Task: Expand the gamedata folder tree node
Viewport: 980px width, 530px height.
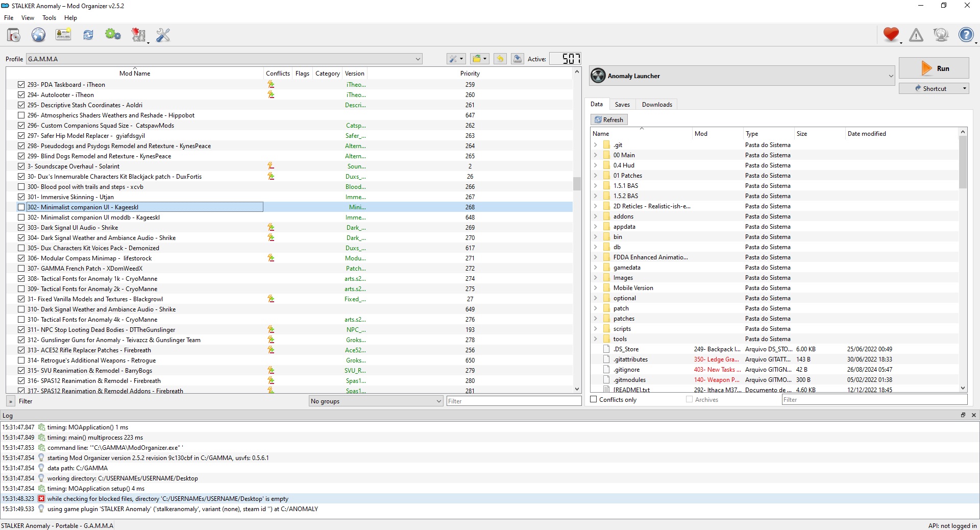Action: pos(596,268)
